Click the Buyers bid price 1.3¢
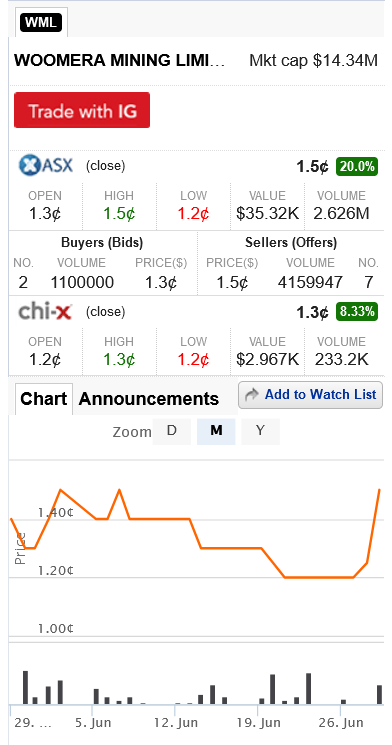Screen dimensions: 392x745 [x=161, y=283]
